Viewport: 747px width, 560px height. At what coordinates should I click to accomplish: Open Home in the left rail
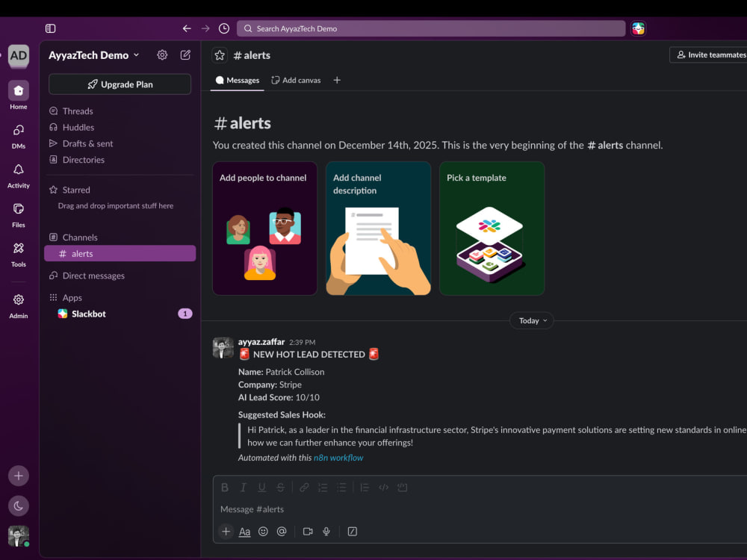(19, 96)
